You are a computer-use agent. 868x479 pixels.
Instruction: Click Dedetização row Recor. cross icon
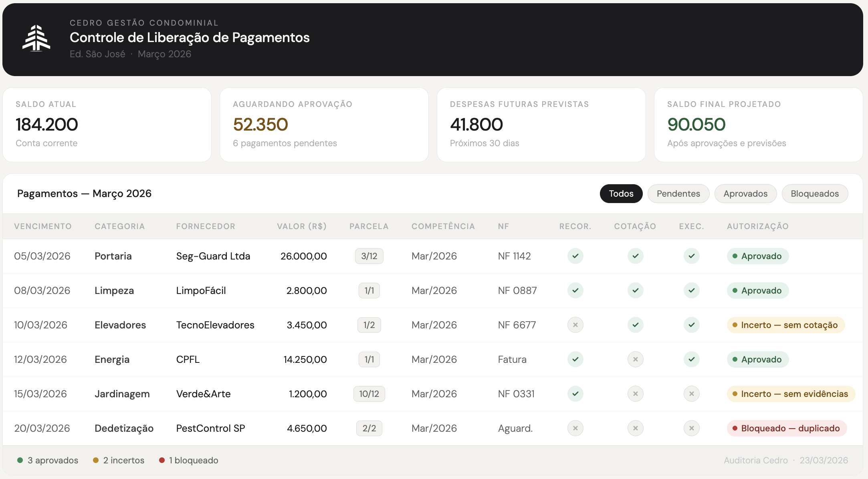575,428
